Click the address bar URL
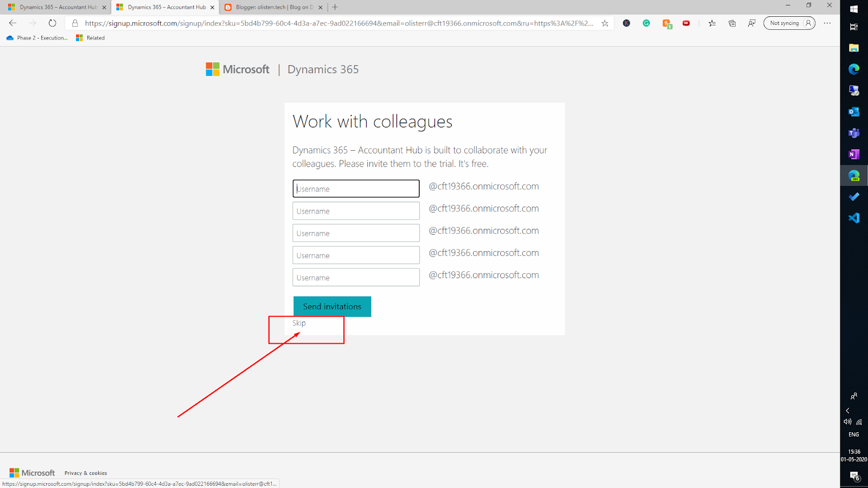 pyautogui.click(x=339, y=23)
